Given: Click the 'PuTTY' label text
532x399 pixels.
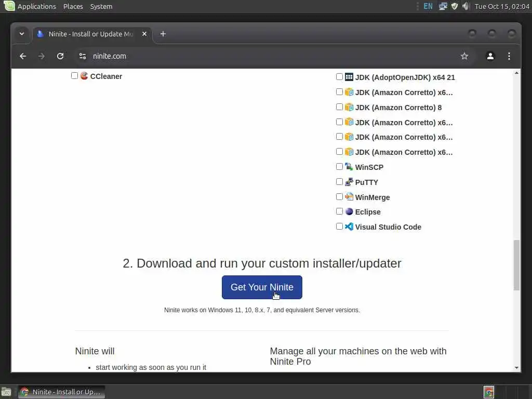Looking at the screenshot, I should pyautogui.click(x=366, y=182).
